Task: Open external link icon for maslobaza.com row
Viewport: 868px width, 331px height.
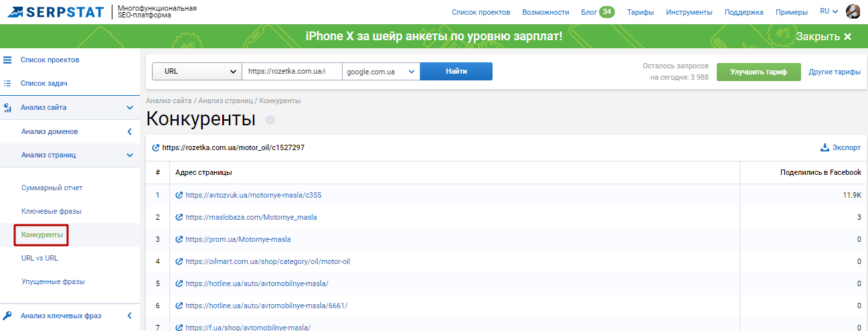Action: pos(179,217)
